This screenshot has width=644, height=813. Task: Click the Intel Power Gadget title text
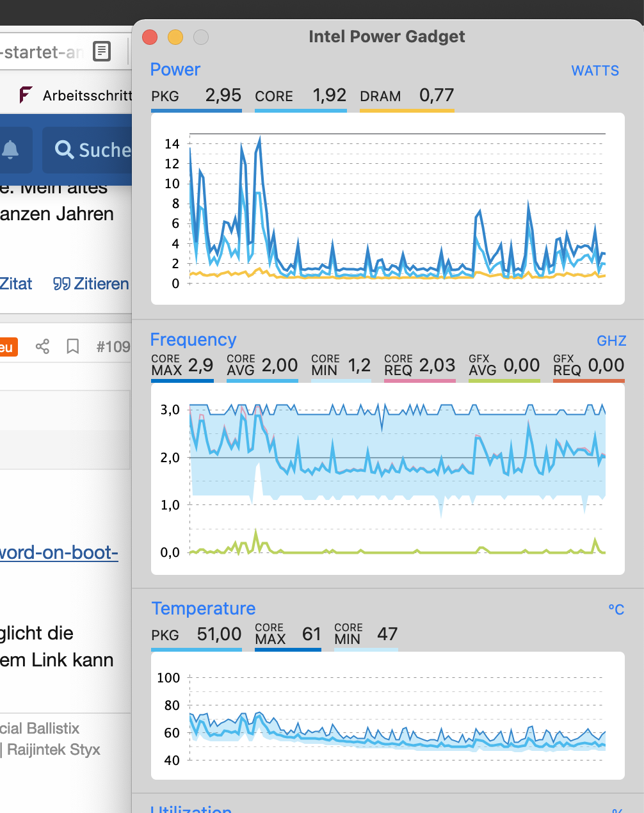tap(387, 36)
